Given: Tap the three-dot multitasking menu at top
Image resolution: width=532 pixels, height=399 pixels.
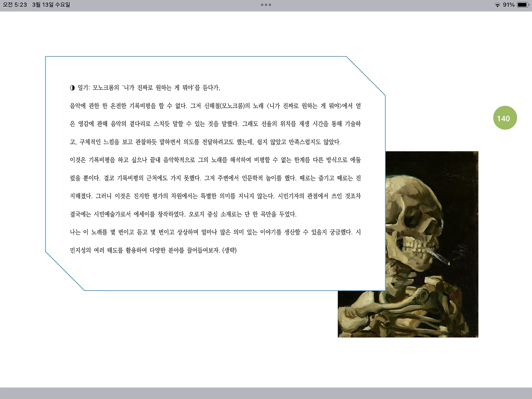Looking at the screenshot, I should click(266, 5).
